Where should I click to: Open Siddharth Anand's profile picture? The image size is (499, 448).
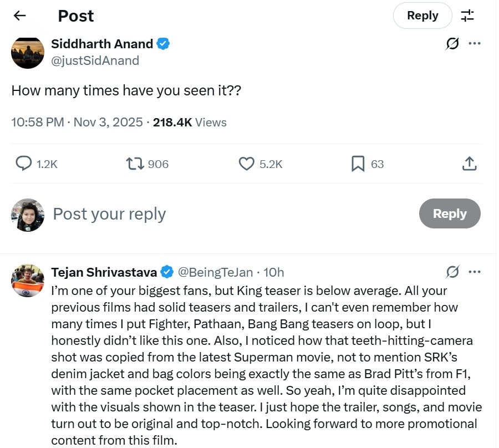coord(27,53)
